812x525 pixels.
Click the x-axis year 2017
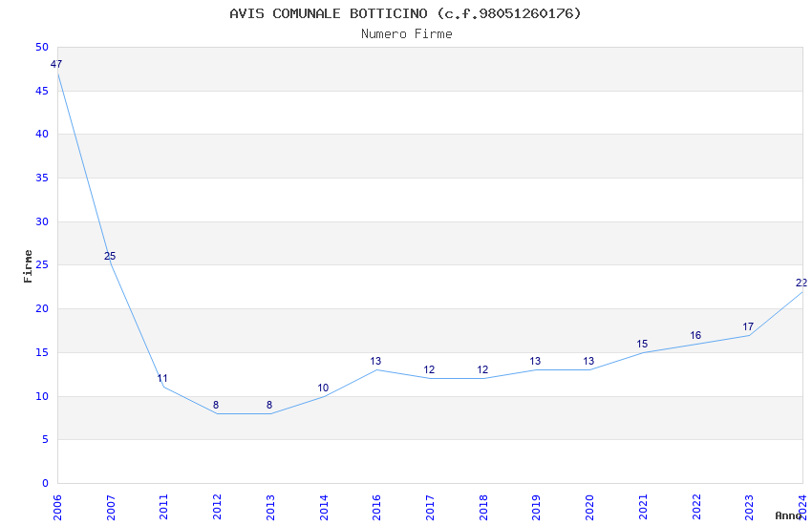430,507
